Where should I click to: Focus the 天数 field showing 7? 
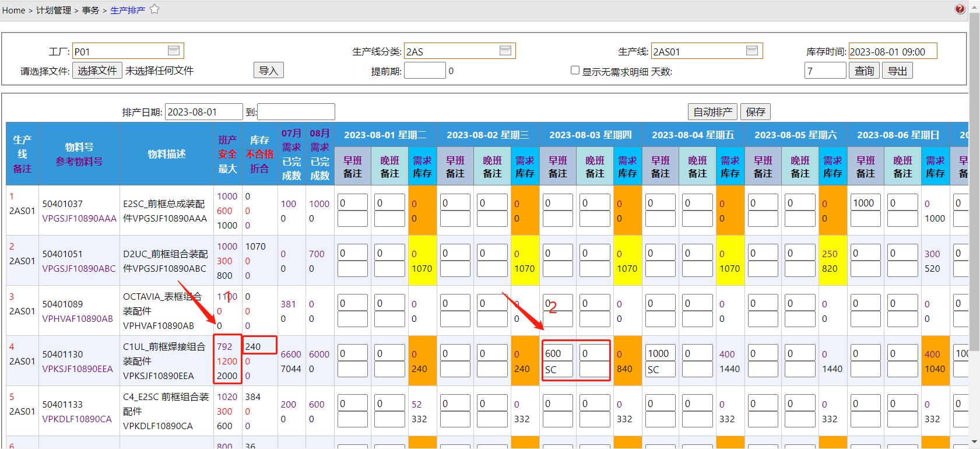tap(825, 71)
